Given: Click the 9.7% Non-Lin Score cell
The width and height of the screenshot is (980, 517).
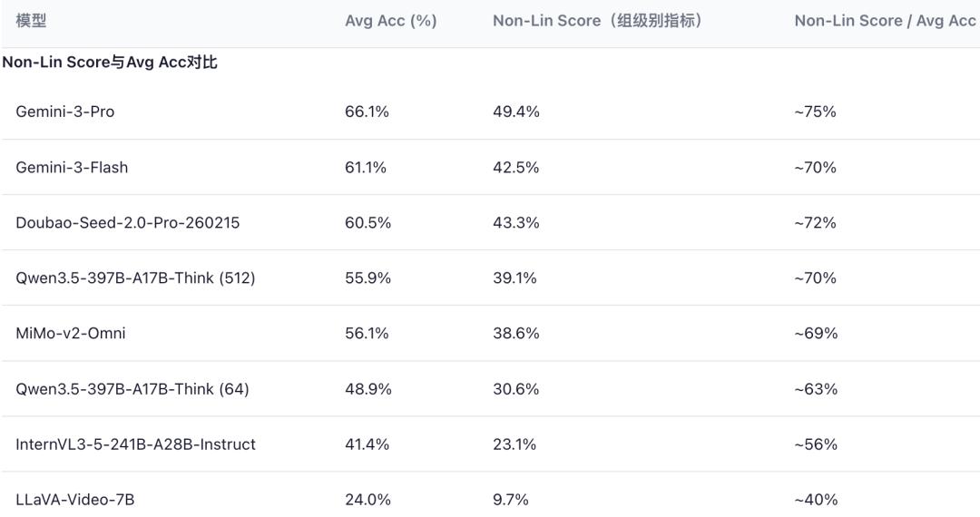Looking at the screenshot, I should (x=510, y=500).
